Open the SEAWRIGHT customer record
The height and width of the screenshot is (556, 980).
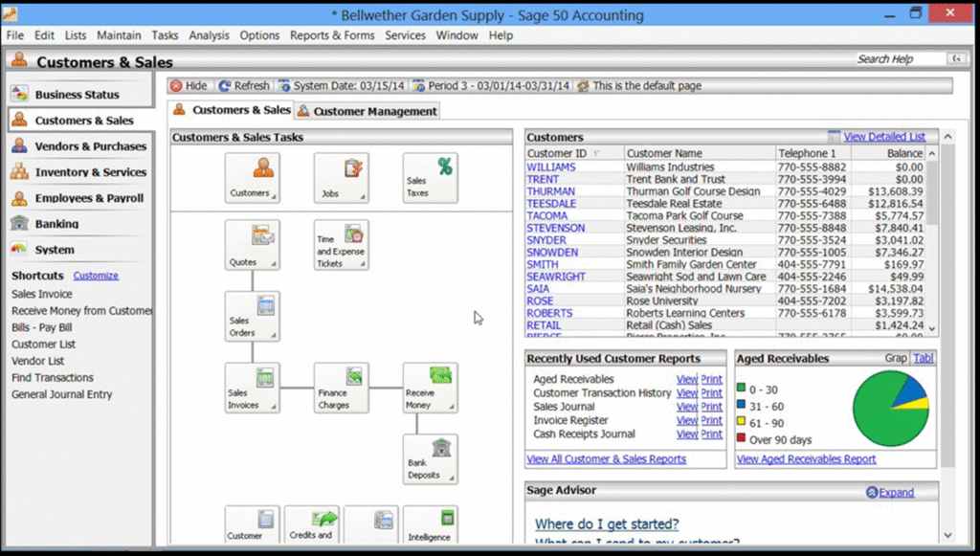point(556,277)
